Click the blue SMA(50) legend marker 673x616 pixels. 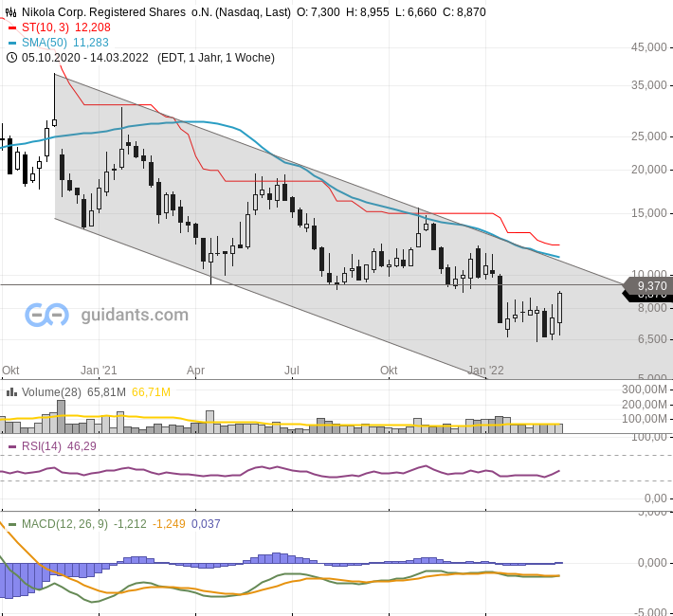point(12,43)
